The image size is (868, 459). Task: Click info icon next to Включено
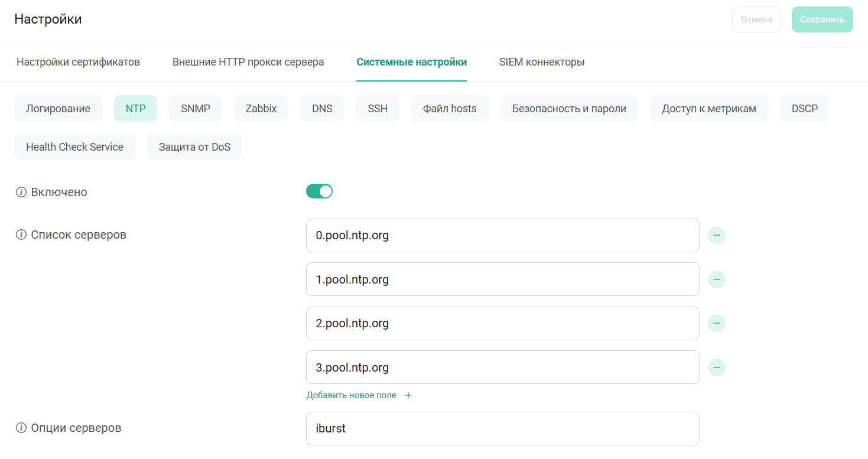coord(21,192)
